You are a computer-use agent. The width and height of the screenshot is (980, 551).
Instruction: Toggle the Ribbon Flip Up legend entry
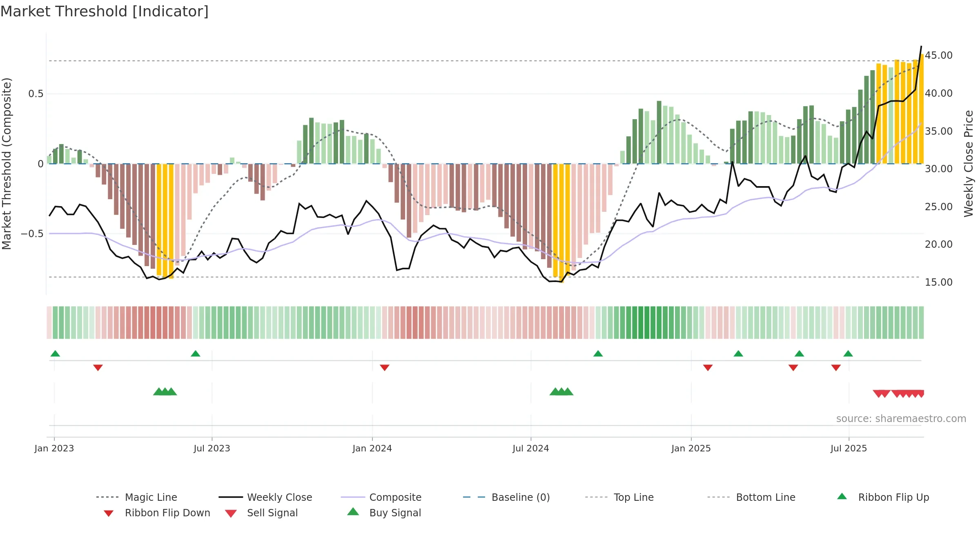(883, 497)
